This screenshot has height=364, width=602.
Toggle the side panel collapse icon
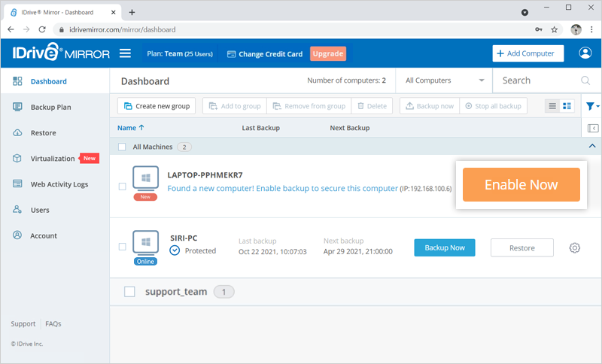click(592, 128)
